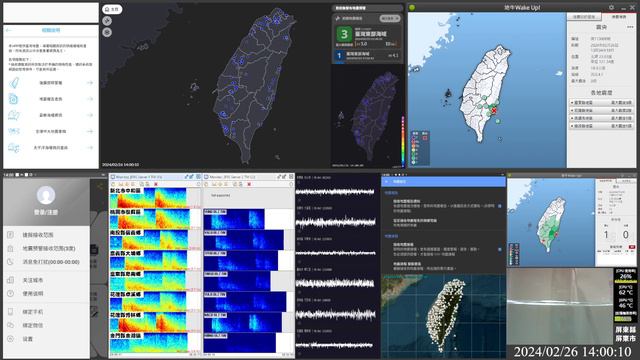Tap 登录/注册 under the avatar
This screenshot has width=640, height=360.
click(46, 212)
